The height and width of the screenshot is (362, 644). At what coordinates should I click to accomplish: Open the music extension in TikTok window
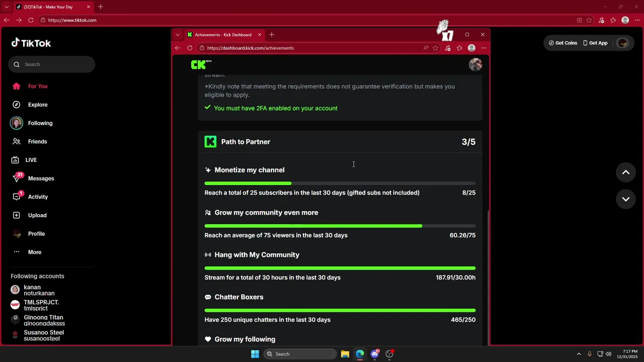602,20
